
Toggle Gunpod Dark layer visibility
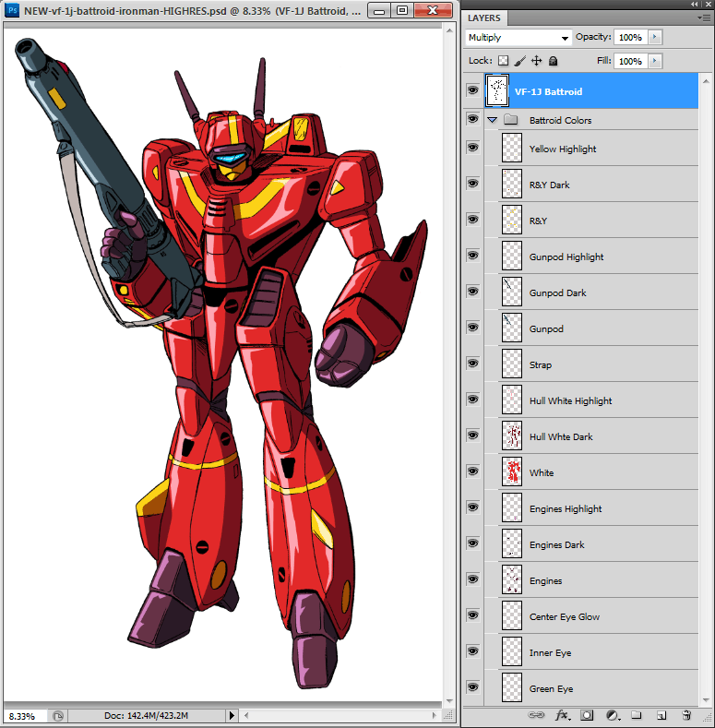click(472, 291)
